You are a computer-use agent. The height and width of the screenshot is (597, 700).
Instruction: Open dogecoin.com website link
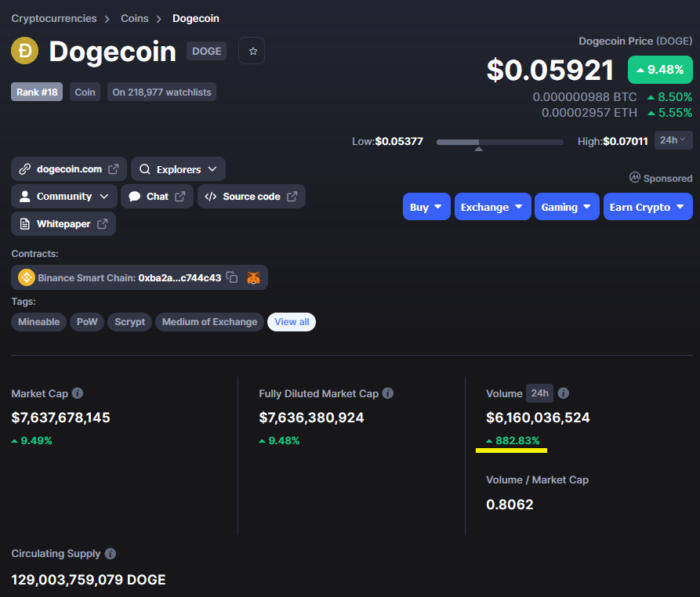pyautogui.click(x=69, y=169)
